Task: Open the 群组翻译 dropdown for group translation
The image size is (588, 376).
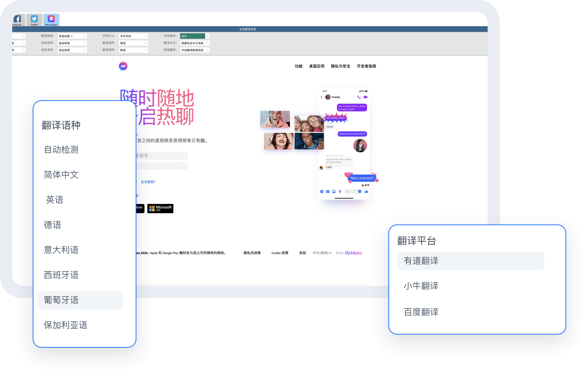Action: 195,50
